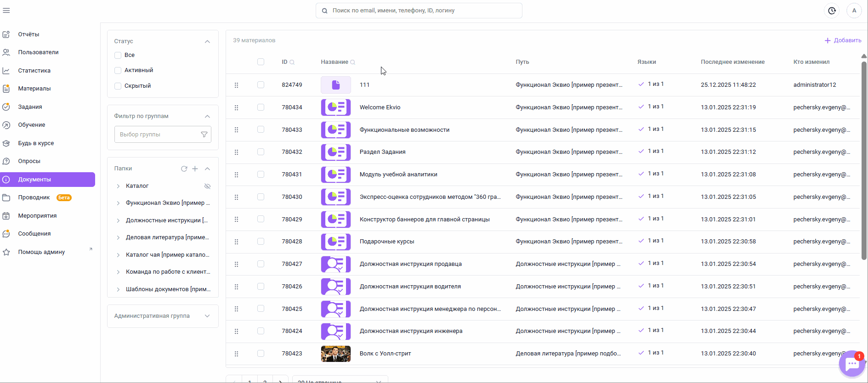Toggle visibility eye for Каталог folder
This screenshot has width=868, height=383.
[207, 186]
